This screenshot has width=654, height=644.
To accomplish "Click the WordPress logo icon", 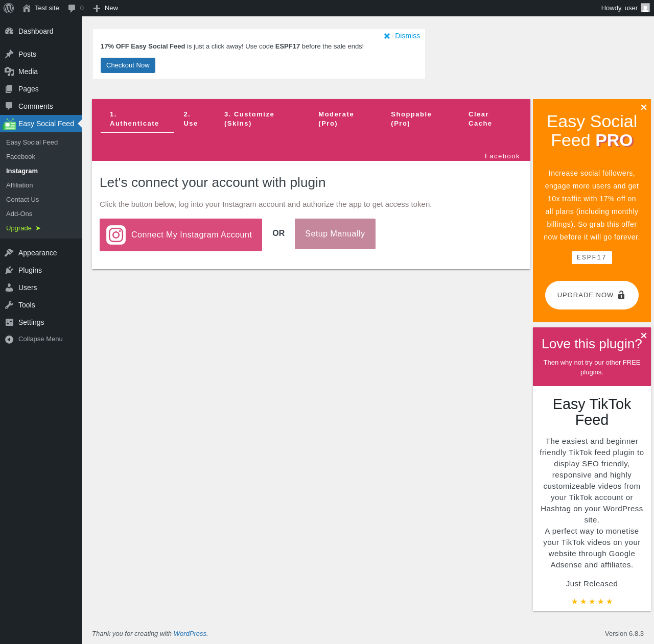I will click(x=9, y=8).
